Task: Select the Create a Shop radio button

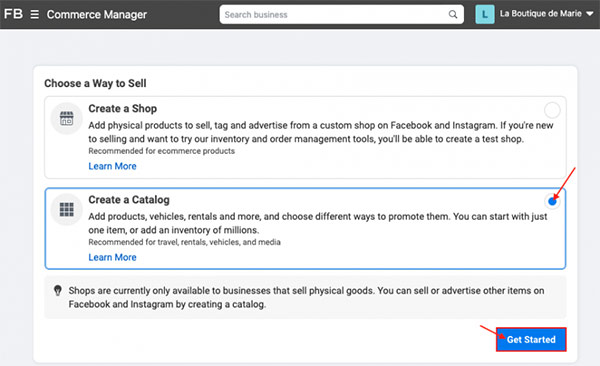Action: [552, 110]
